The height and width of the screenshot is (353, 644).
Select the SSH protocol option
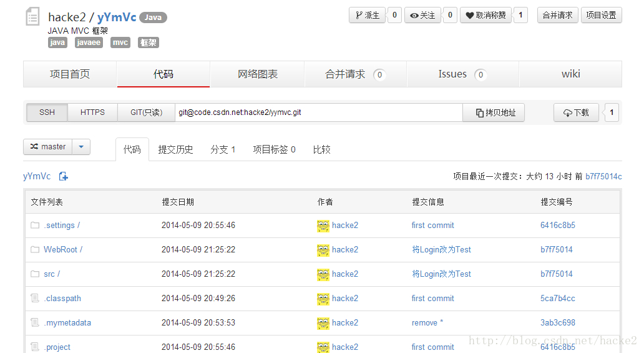[47, 112]
